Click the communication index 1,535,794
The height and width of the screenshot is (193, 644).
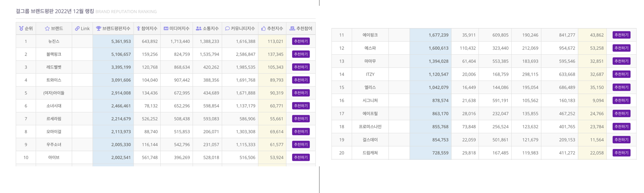coord(209,54)
